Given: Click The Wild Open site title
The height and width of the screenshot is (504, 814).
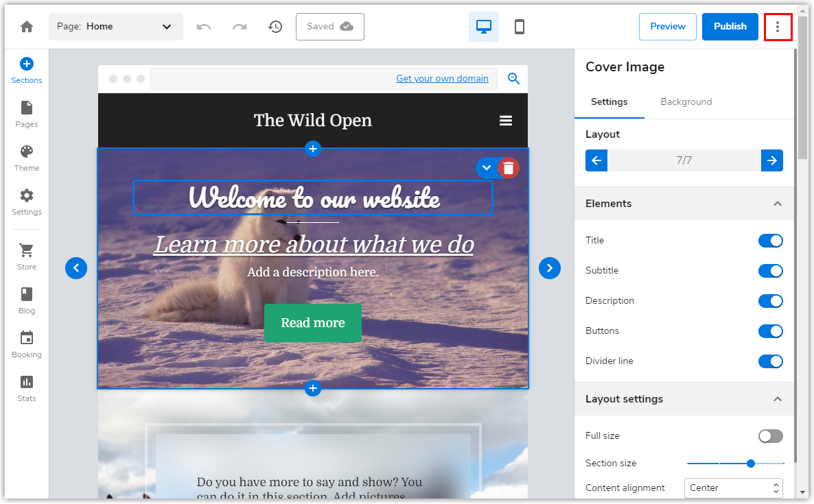Looking at the screenshot, I should coord(312,120).
